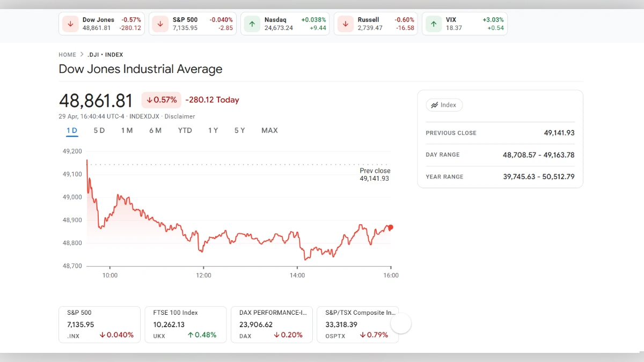Click the -280.12 Today text
Viewport: 644px width, 362px height.
[x=212, y=100]
